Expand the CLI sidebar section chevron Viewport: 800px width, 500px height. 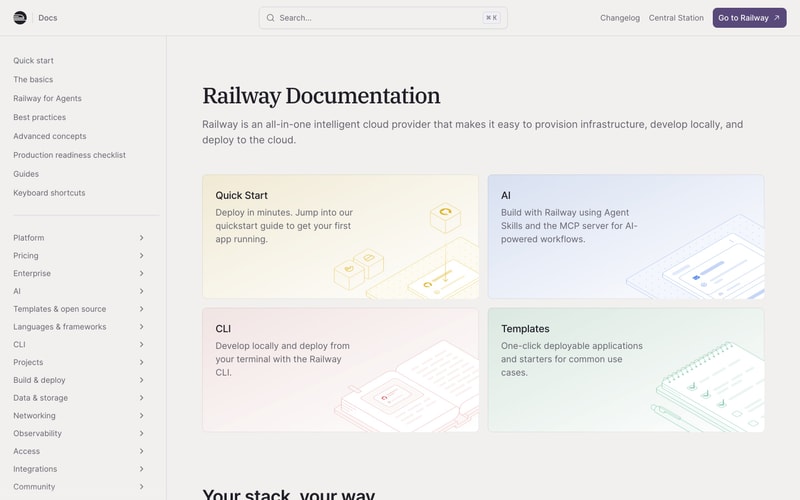tap(141, 344)
